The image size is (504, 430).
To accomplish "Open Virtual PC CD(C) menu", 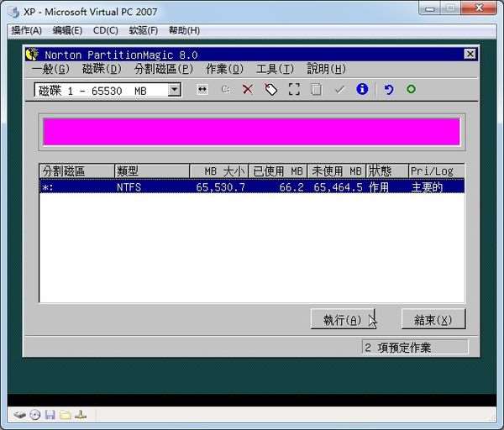I will pyautogui.click(x=106, y=30).
